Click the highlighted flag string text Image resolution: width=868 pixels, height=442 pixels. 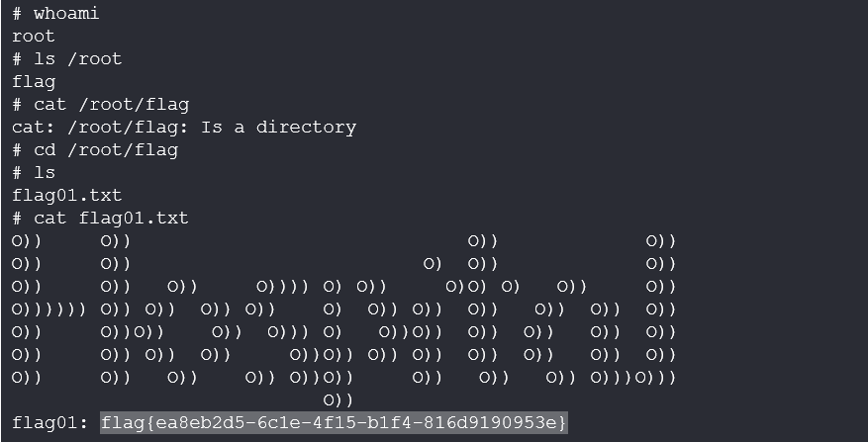[334, 422]
